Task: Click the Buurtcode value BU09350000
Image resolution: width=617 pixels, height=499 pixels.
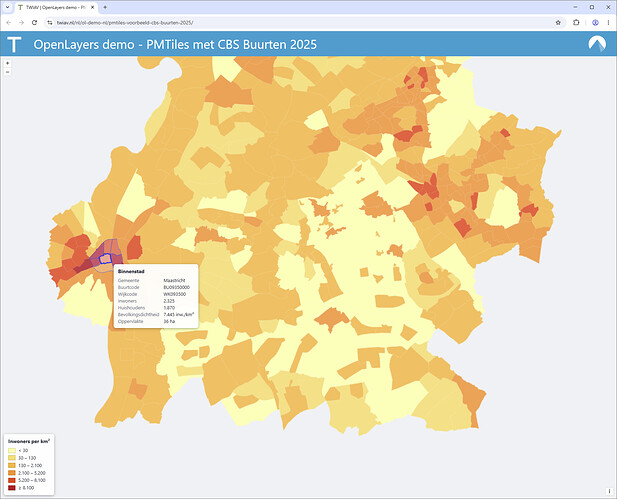Action: (x=177, y=287)
